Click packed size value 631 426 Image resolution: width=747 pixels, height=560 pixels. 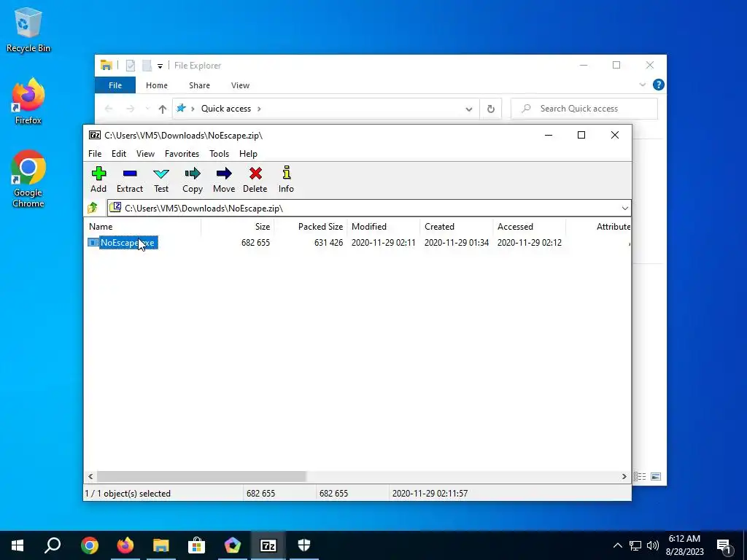pos(328,243)
